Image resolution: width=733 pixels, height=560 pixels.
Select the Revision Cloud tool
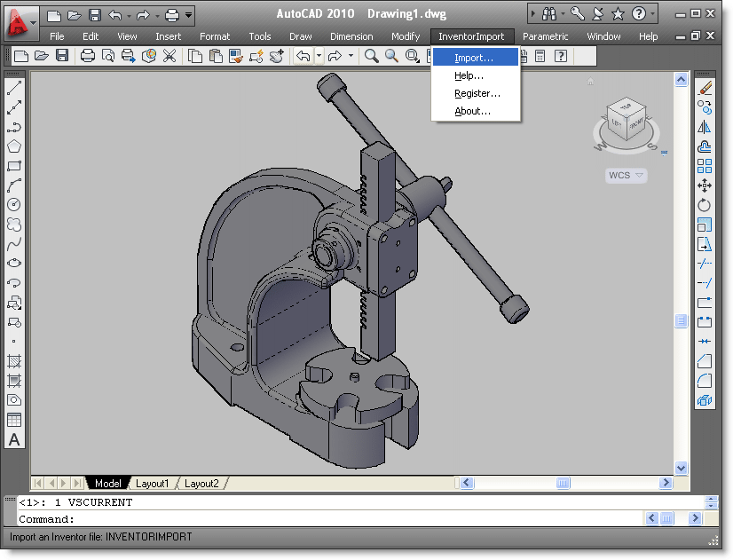[x=14, y=225]
